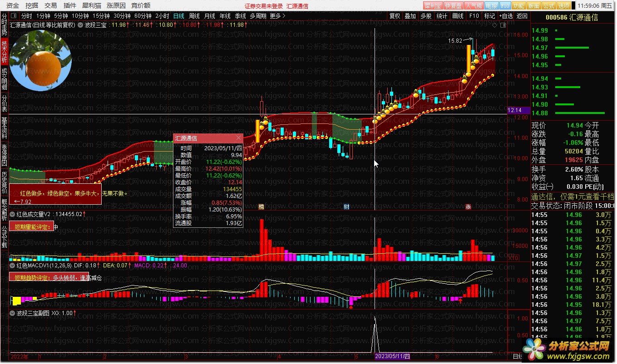Expand the 红色MACDV1 indicator menu
617x364 pixels.
12,265
